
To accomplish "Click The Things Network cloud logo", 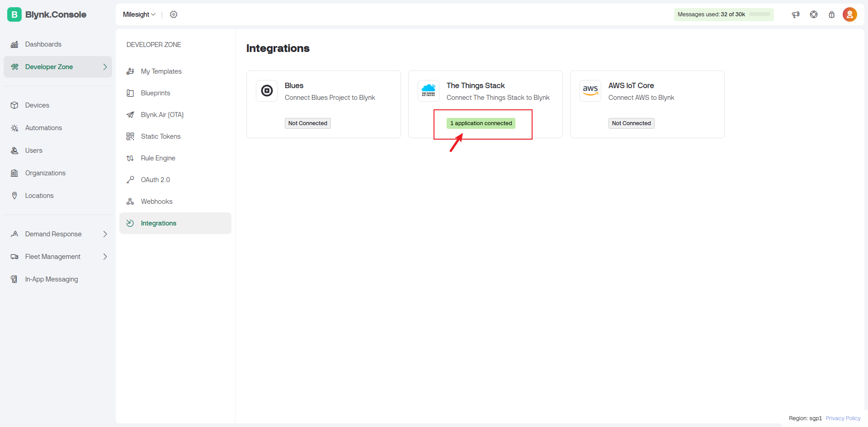I will point(429,91).
